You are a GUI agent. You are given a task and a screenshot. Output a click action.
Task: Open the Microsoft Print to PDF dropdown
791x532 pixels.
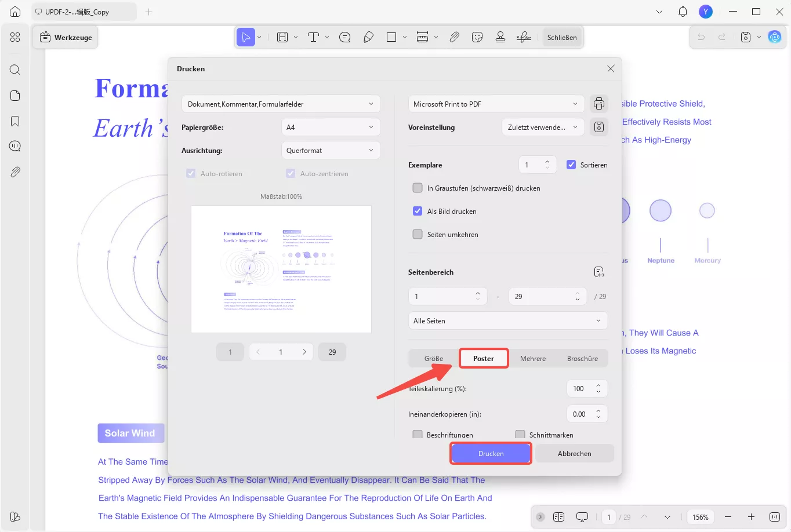point(496,104)
